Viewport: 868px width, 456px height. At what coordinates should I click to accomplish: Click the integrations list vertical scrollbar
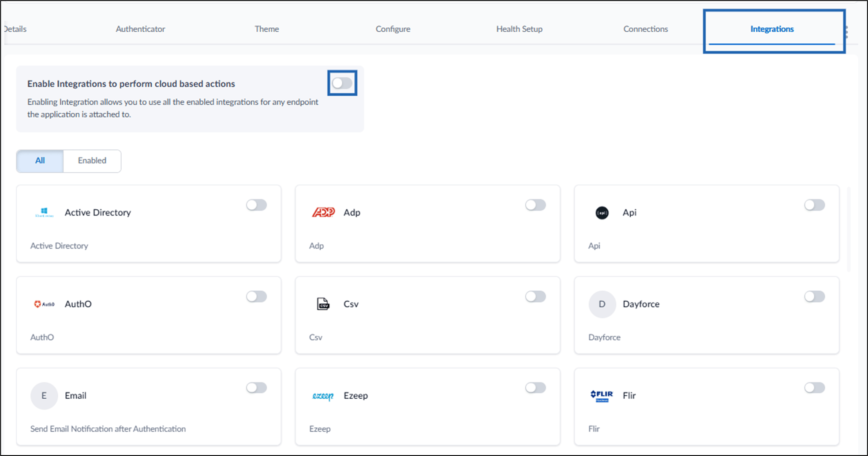(x=849, y=229)
